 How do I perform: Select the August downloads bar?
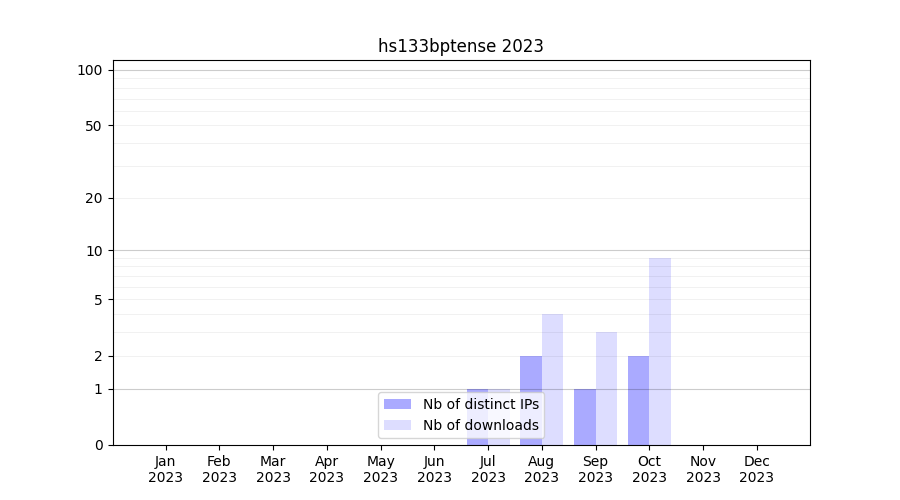coord(552,379)
